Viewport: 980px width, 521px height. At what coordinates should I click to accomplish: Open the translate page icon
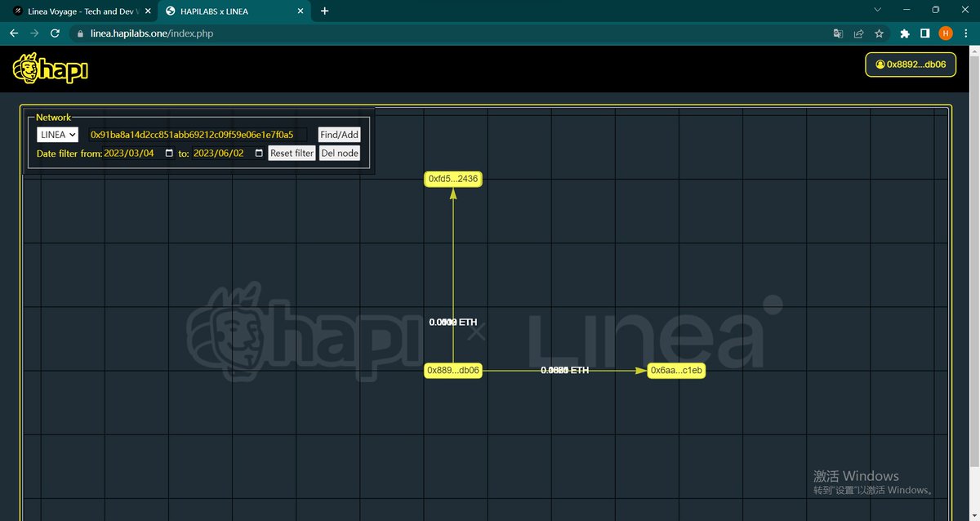(x=838, y=33)
